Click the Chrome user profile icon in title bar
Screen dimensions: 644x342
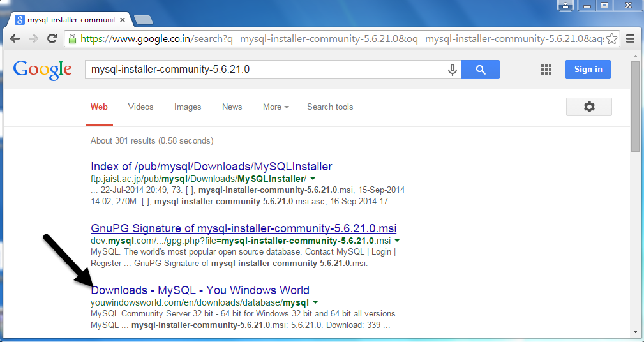pyautogui.click(x=565, y=5)
